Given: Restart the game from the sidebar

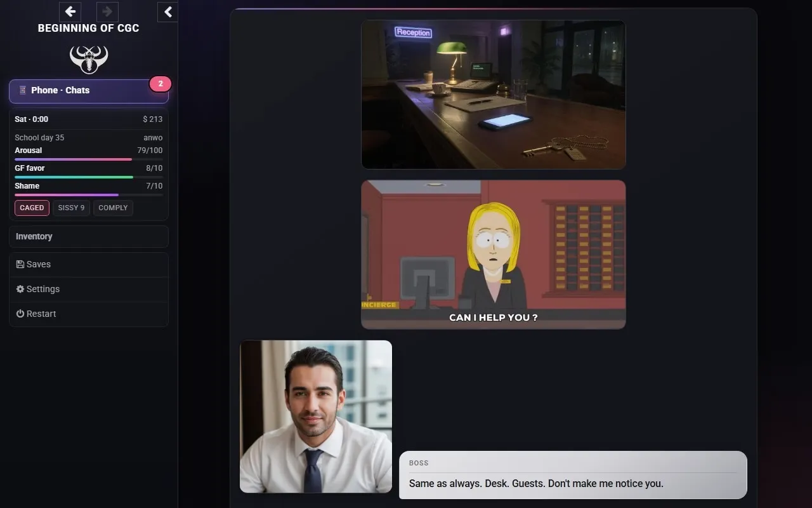Looking at the screenshot, I should (89, 314).
